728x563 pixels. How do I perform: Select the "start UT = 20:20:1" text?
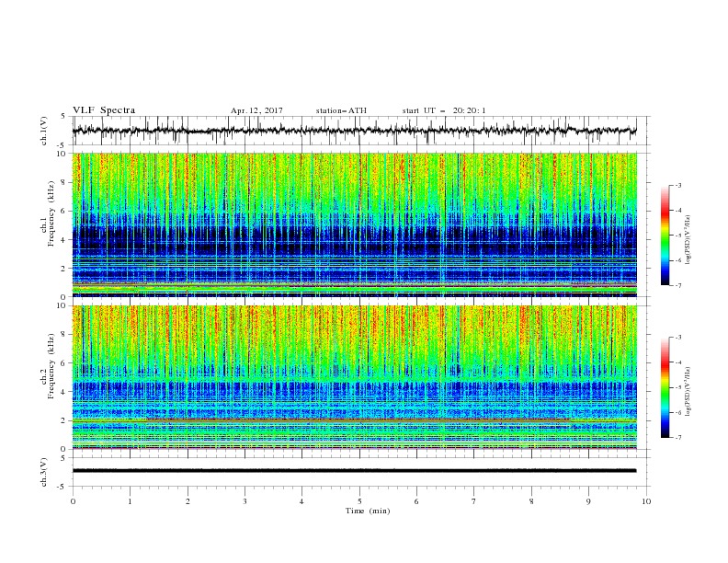(x=444, y=110)
